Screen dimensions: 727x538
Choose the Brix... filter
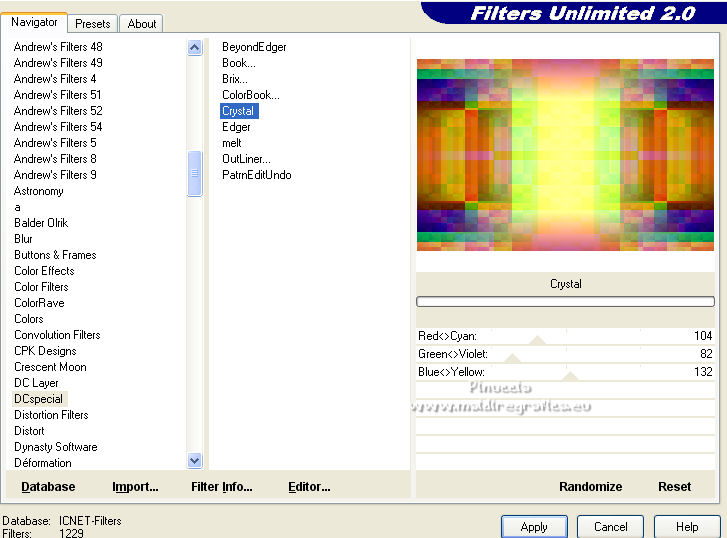pos(235,79)
